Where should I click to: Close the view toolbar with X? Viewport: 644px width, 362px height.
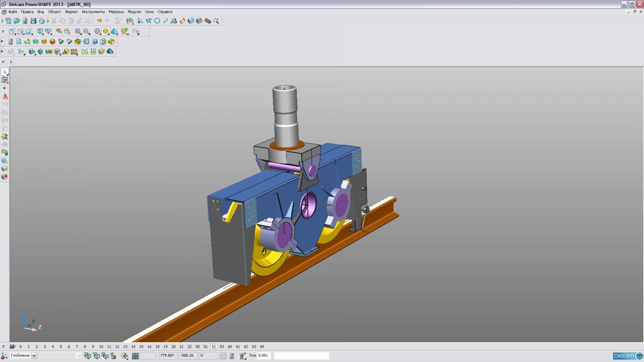click(3, 32)
